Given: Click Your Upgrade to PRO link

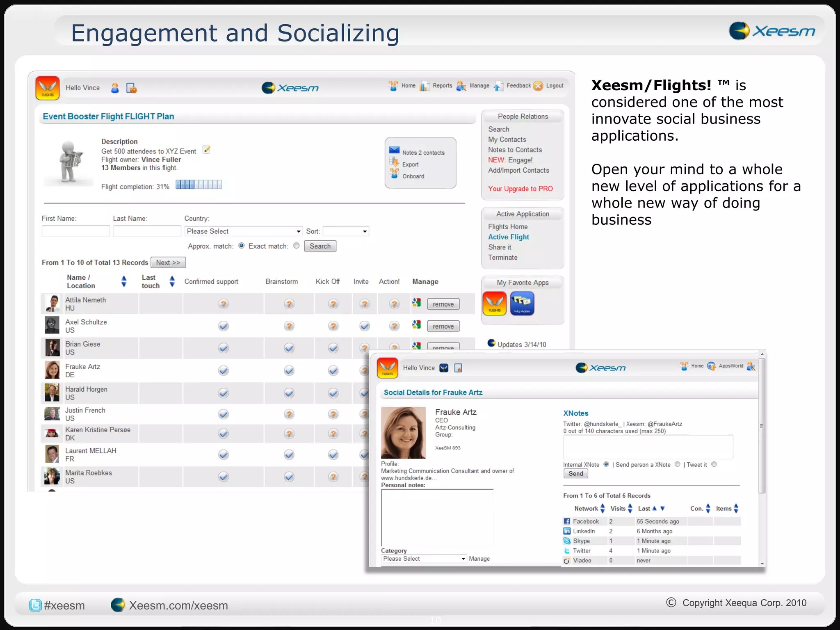Looking at the screenshot, I should (x=520, y=189).
